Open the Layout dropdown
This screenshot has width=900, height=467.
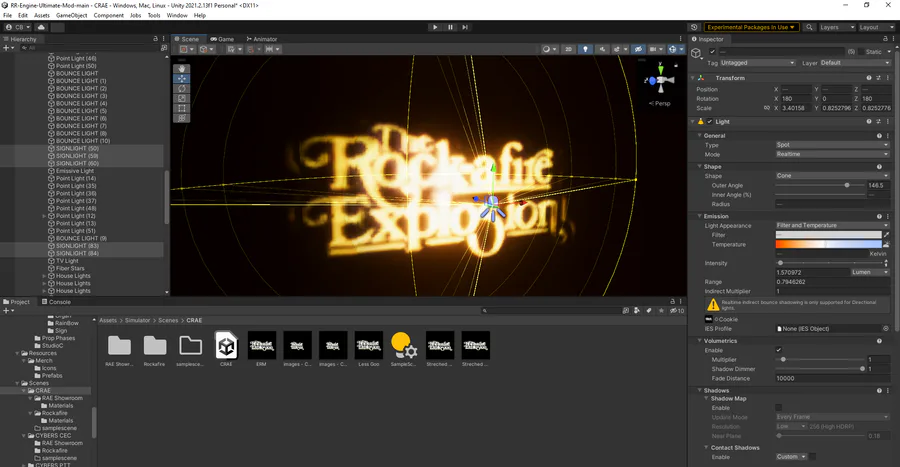point(876,27)
